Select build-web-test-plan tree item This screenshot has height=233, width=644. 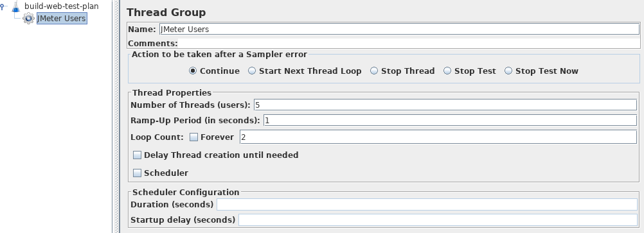tap(61, 6)
